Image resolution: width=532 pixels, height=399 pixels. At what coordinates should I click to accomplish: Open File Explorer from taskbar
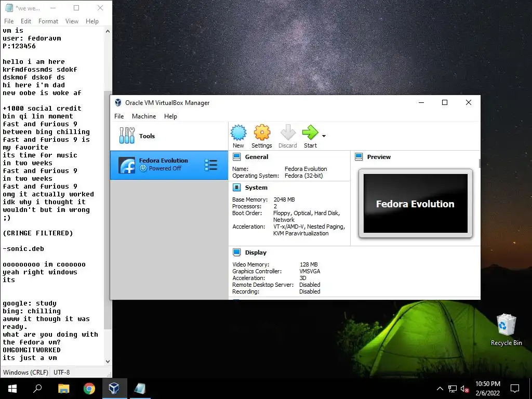click(63, 388)
